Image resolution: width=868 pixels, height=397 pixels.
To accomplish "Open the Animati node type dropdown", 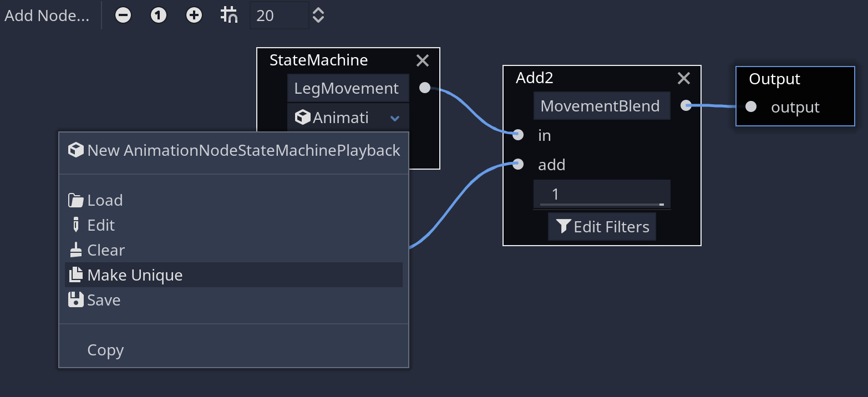I will tap(395, 118).
